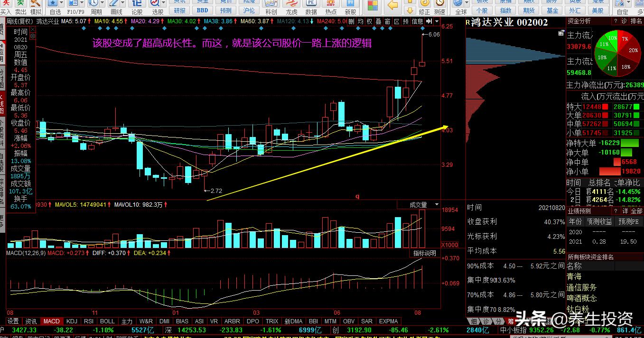The height and width of the screenshot is (338, 644).
Task: Select 通信服务 in the sector fund ranking
Action: 581,287
